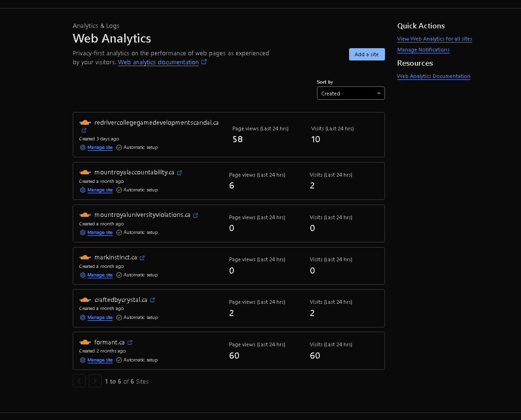Click gear icon in mountroyaluniversityviolations.ca card
This screenshot has width=521, height=420.
point(83,232)
